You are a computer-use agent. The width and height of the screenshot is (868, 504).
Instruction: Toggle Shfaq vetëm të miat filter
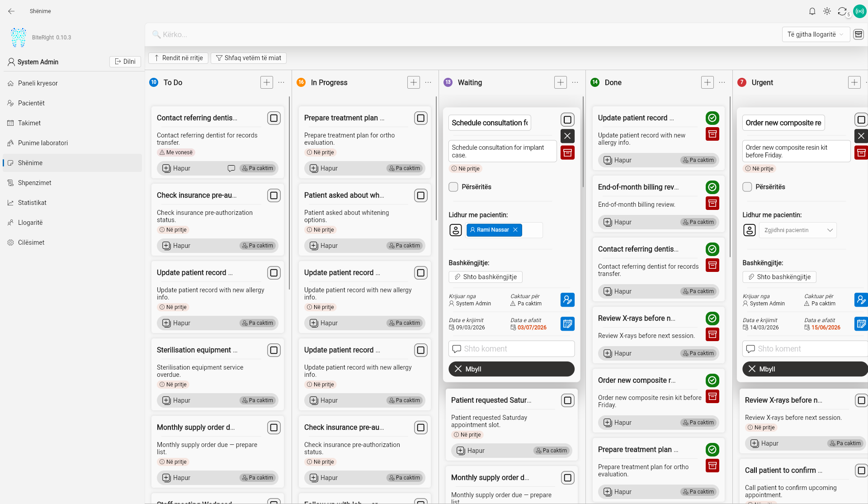249,58
